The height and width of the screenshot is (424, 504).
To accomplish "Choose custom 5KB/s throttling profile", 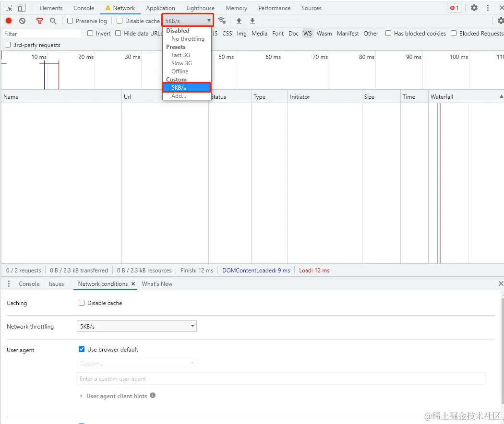I will click(x=186, y=87).
